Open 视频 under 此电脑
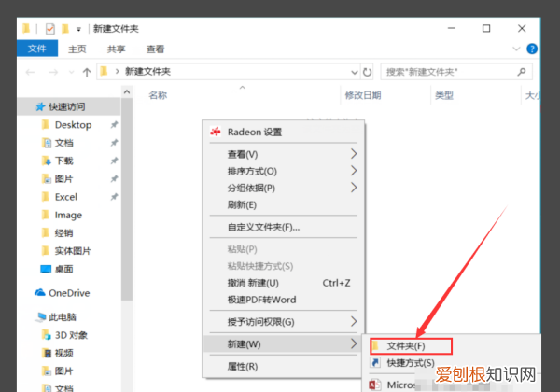The height and width of the screenshot is (392, 560). click(63, 353)
